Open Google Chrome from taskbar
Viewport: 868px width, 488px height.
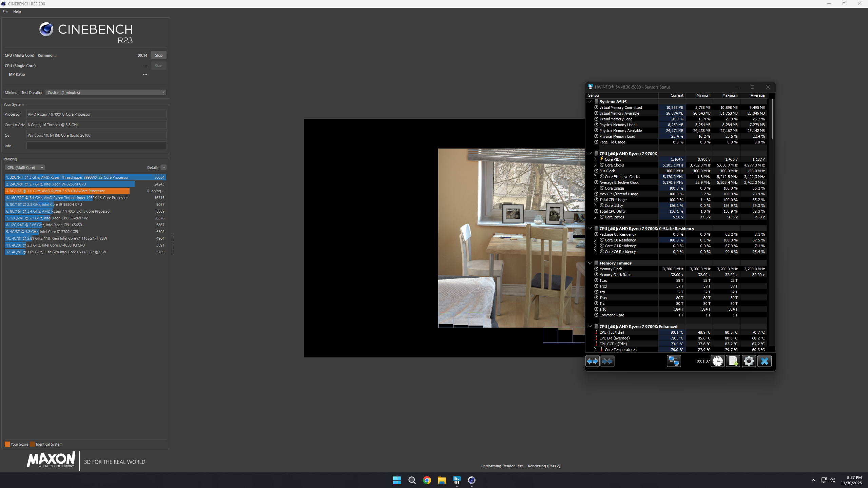pos(427,480)
